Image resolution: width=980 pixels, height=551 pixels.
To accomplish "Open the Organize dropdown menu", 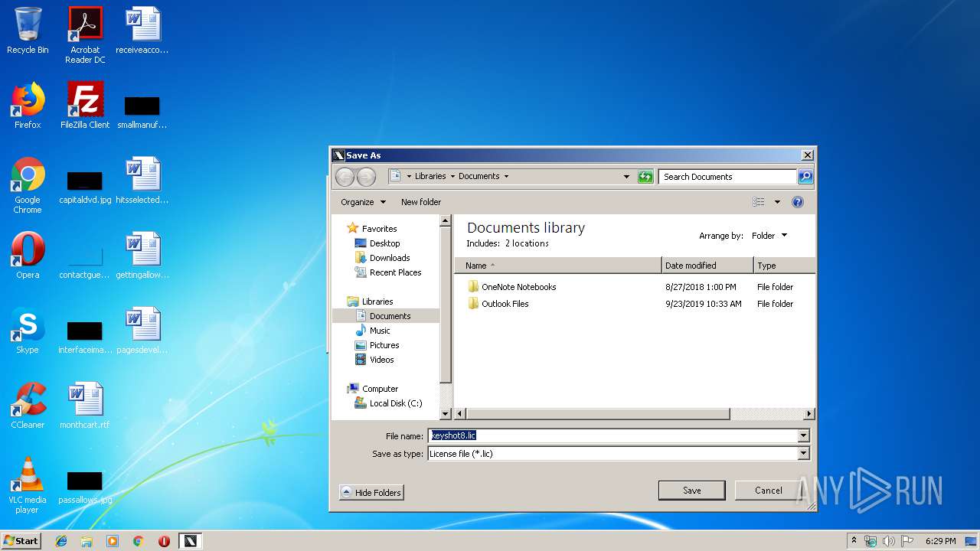I will [x=364, y=202].
